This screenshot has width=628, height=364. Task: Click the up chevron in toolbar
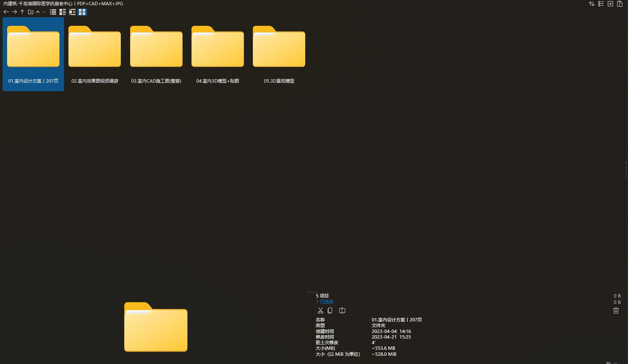[38, 12]
